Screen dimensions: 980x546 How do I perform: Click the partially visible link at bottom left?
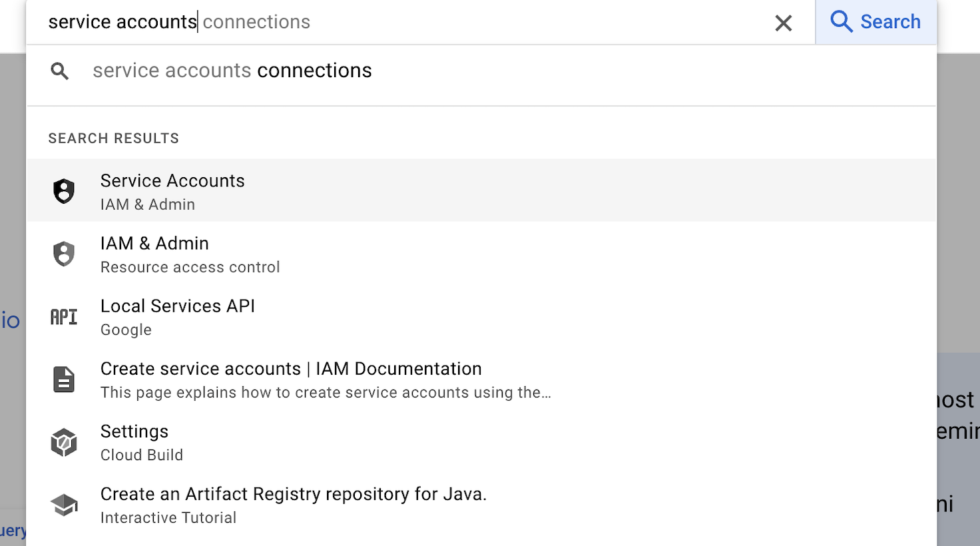click(12, 531)
